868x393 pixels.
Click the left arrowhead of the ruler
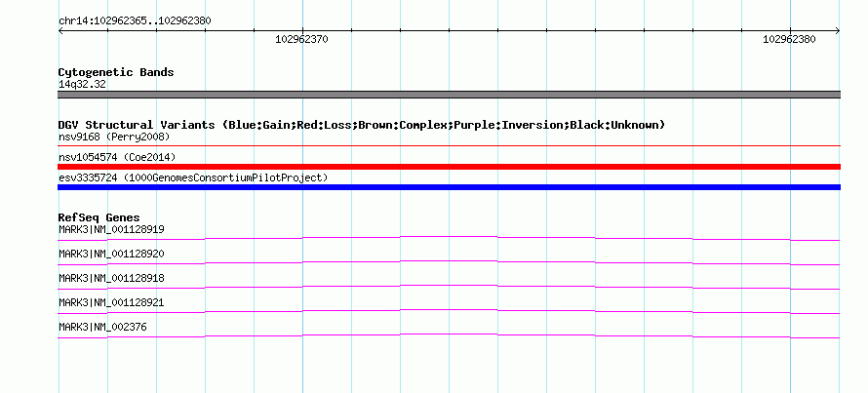pos(60,30)
